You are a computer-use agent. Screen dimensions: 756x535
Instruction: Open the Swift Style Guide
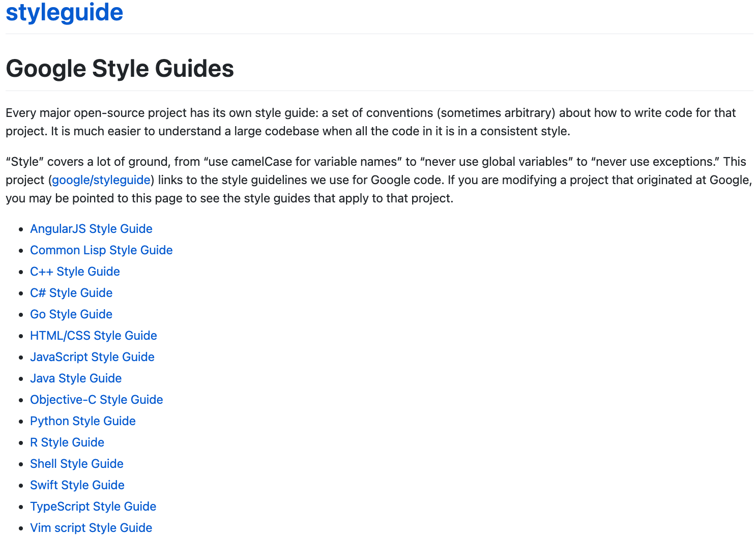77,485
